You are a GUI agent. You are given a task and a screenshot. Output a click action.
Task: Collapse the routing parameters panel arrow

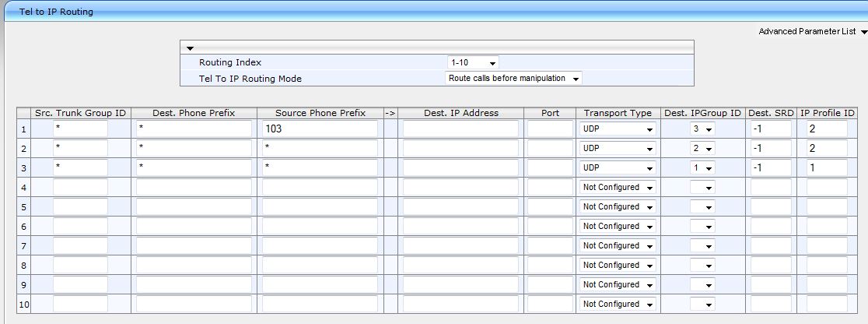(191, 48)
